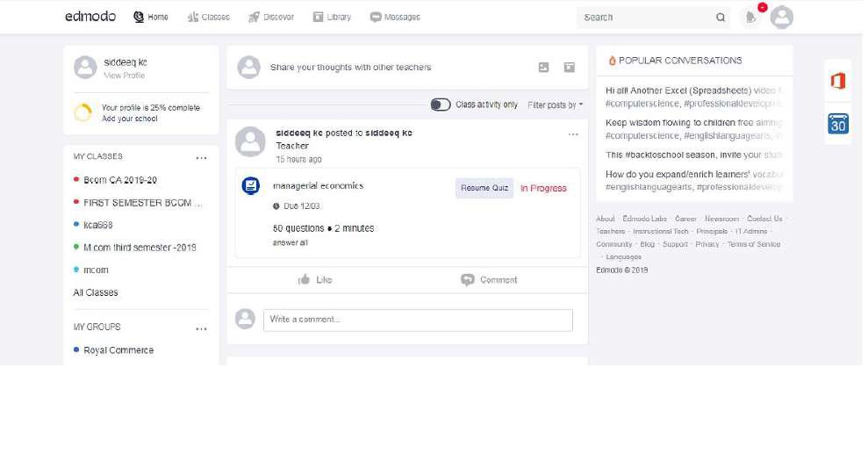
Task: Click the Like text button
Action: coord(324,280)
